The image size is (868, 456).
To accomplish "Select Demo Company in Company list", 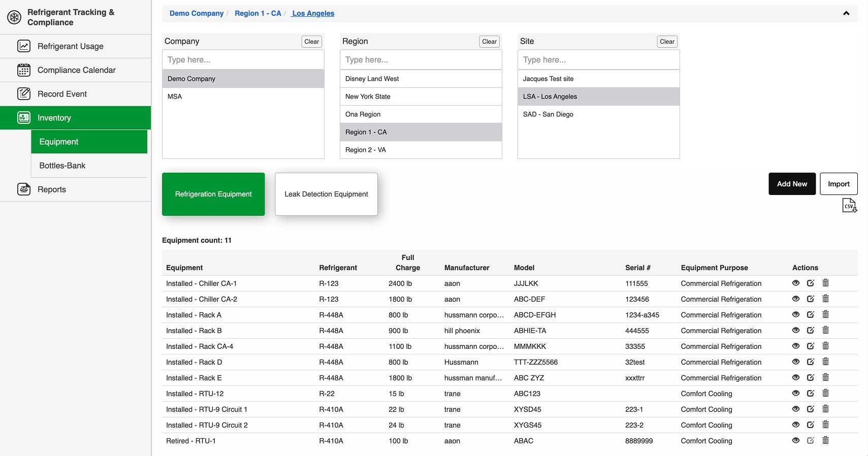I will pos(243,79).
